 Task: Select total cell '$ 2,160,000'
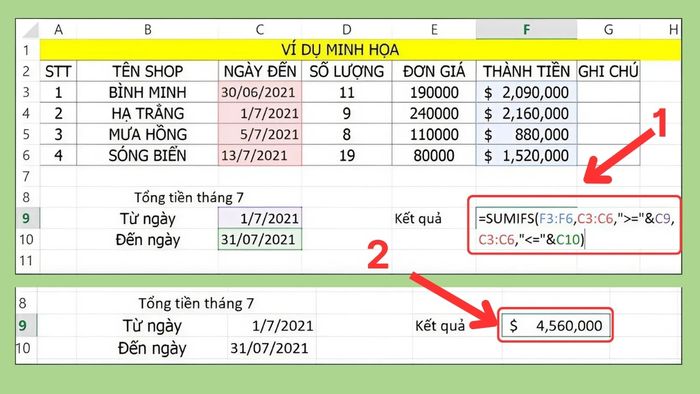[526, 113]
